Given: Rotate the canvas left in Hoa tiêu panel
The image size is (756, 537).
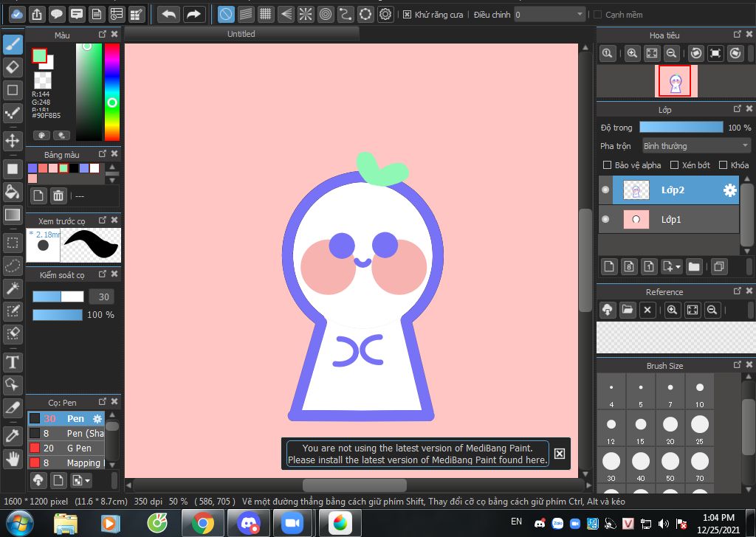Looking at the screenshot, I should (695, 53).
